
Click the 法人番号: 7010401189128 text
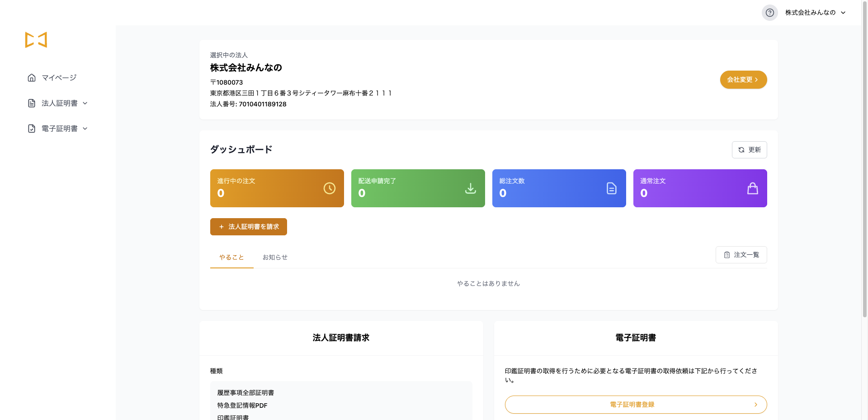[x=248, y=104]
